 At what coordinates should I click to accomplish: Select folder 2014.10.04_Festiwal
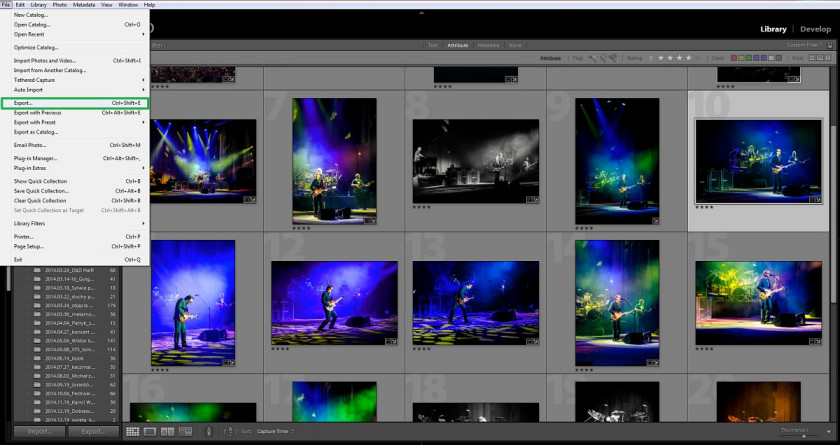(x=70, y=394)
